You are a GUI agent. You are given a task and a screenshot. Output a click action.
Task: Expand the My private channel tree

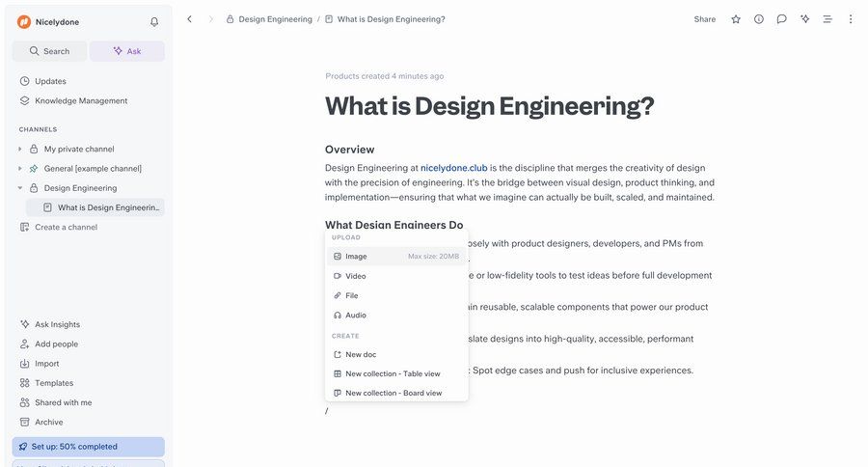pyautogui.click(x=20, y=149)
